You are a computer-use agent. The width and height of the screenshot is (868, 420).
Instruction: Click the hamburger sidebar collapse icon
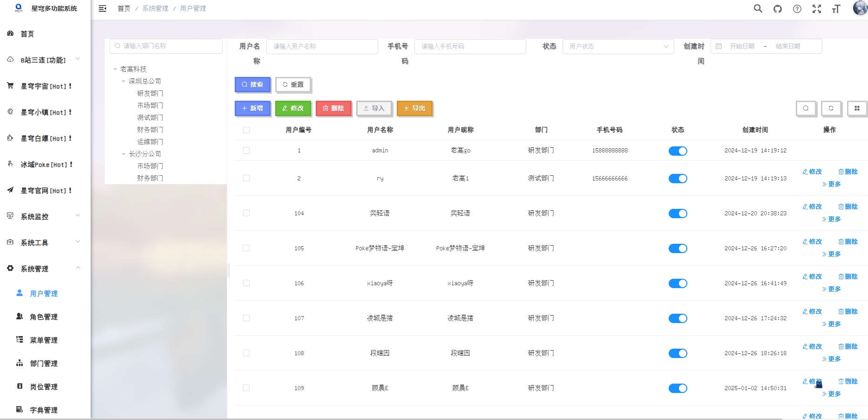point(102,8)
